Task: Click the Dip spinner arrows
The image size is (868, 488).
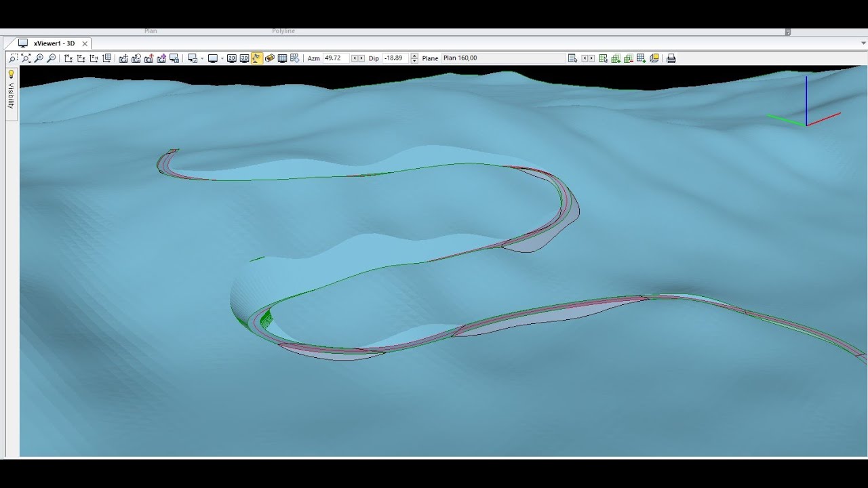Action: tap(414, 58)
